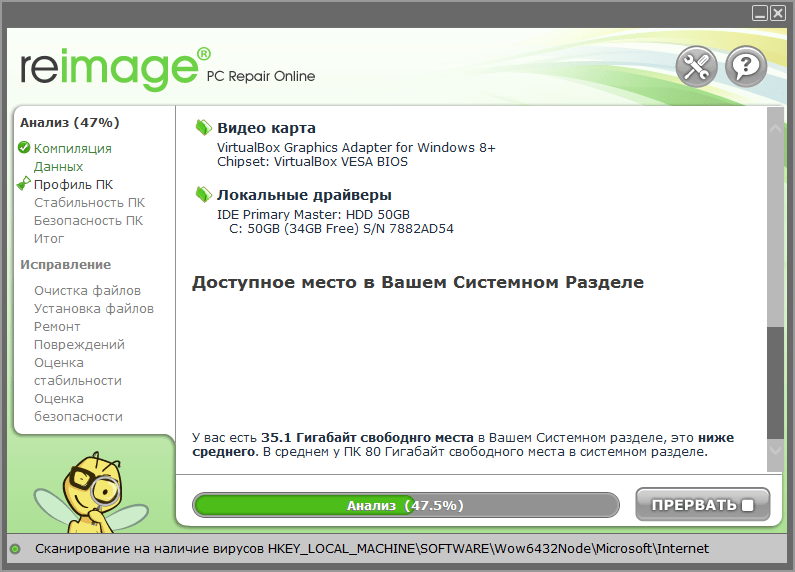Click the bold ниже среднего text
The height and width of the screenshot is (572, 795).
(463, 444)
